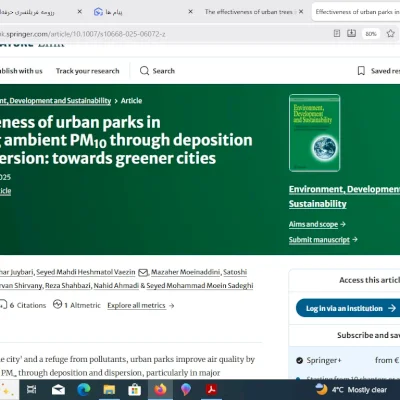
Task: Launch Adobe Acrobat from the taskbar
Action: pos(211,389)
